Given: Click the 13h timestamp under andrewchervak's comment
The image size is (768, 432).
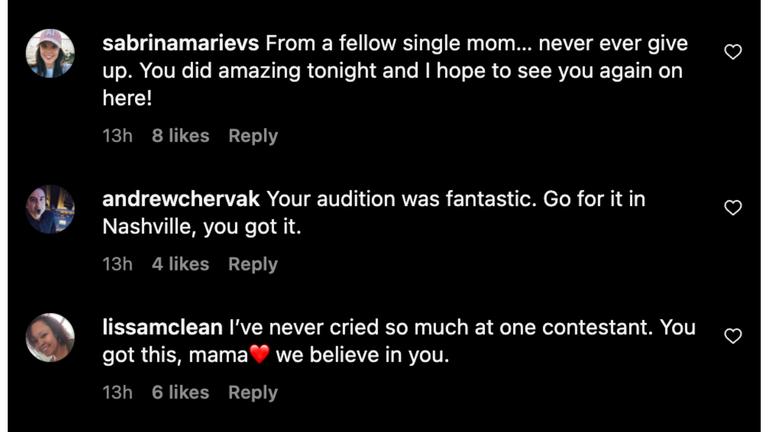Looking at the screenshot, I should (x=117, y=264).
